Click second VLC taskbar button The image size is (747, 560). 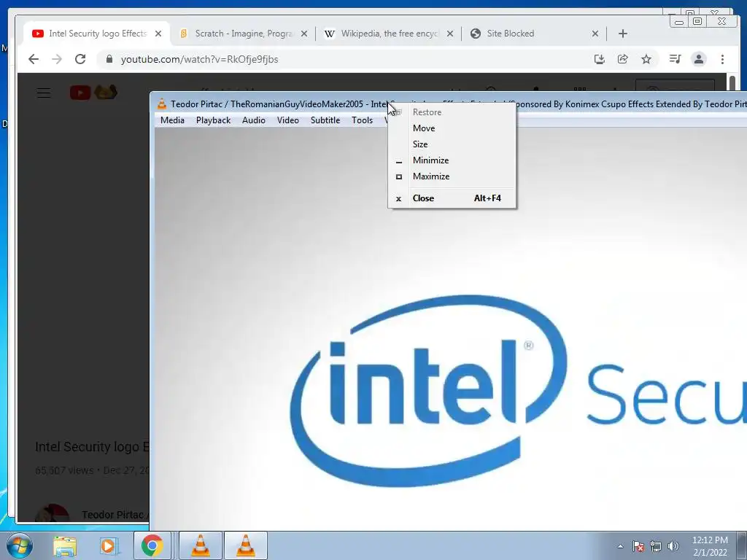pos(246,545)
